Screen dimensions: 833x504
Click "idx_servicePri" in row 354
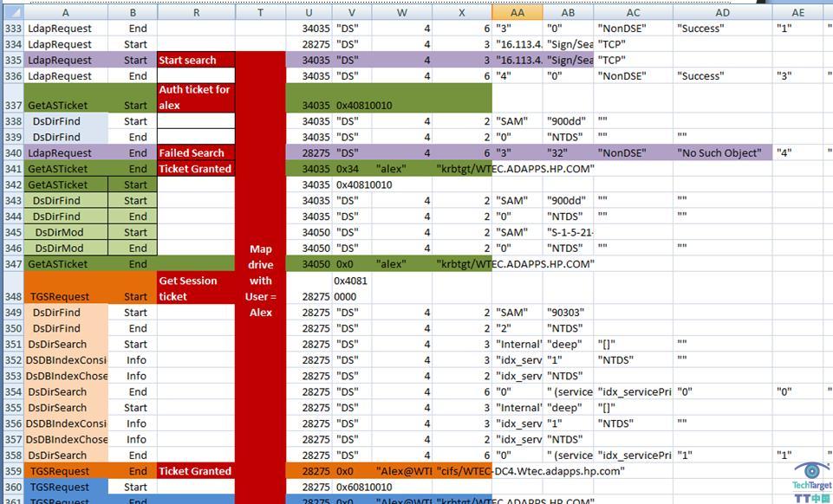click(635, 391)
